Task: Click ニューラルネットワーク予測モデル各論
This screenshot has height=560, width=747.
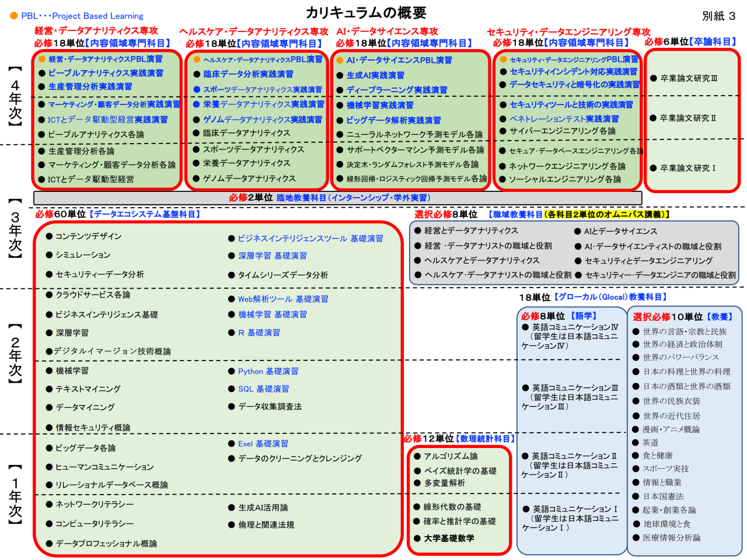Action: [x=415, y=135]
